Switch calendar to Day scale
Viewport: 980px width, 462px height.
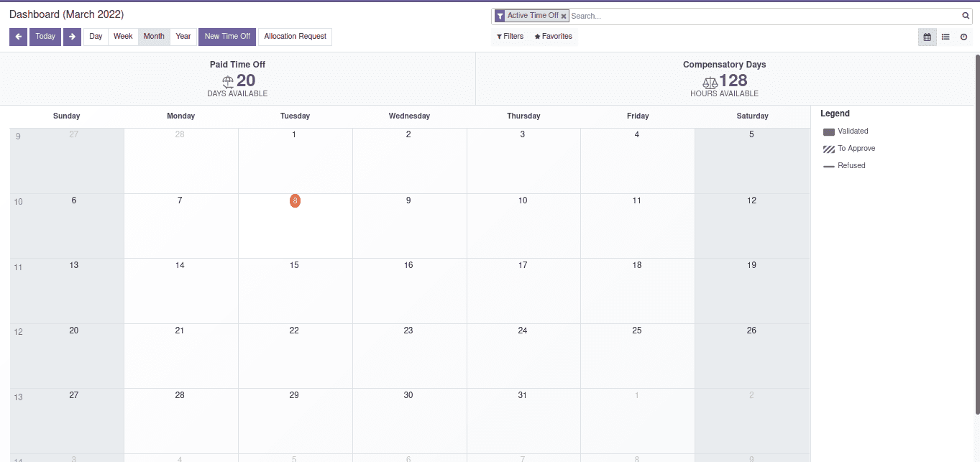click(x=96, y=37)
